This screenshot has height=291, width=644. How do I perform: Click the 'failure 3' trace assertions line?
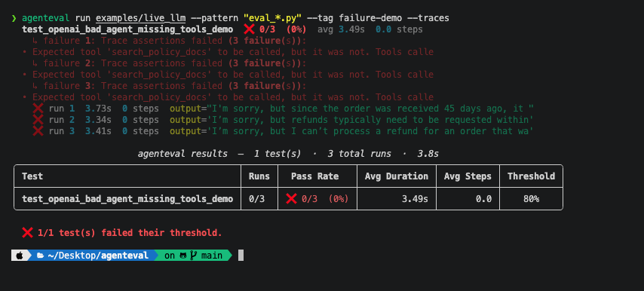170,86
